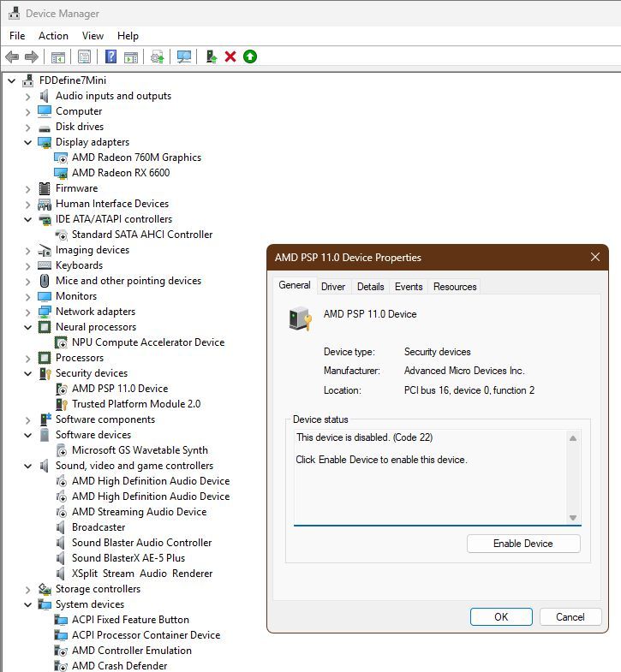Select AMD Crash Defender

(x=119, y=665)
